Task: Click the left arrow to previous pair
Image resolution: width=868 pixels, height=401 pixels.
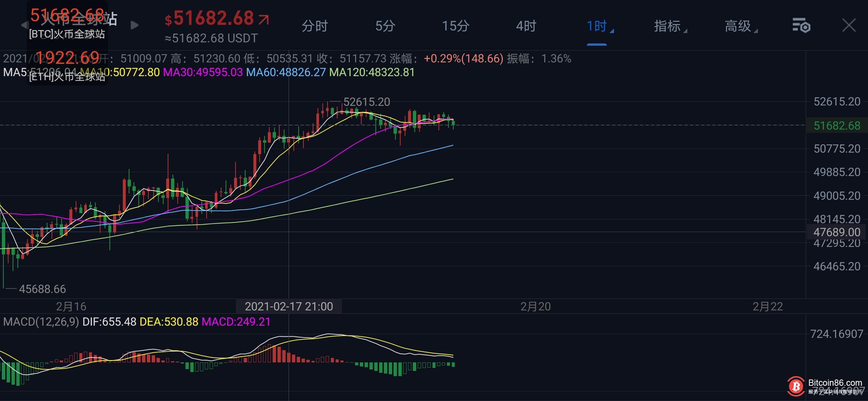Action: coord(24,25)
